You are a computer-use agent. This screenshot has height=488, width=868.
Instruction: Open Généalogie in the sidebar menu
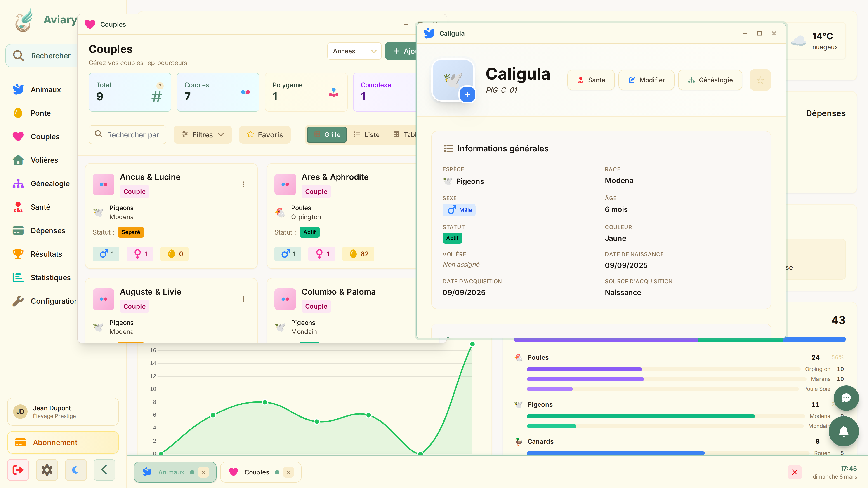point(50,183)
